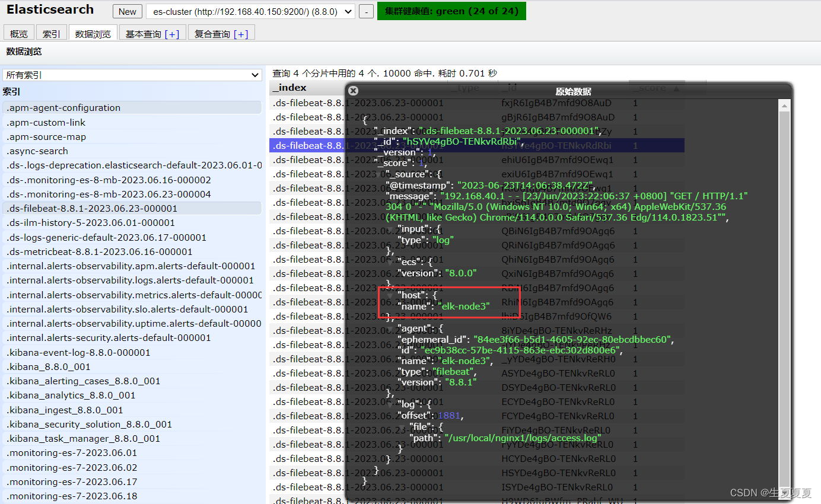The image size is (821, 504).
Task: Click the "hSYVe4gBO-TENkvRdRbi" _id value in JSON
Action: pyautogui.click(x=462, y=142)
